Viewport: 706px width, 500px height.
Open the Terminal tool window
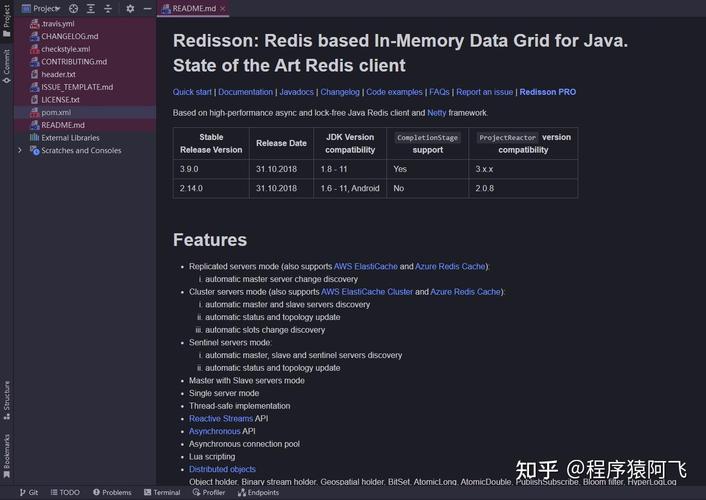point(162,492)
